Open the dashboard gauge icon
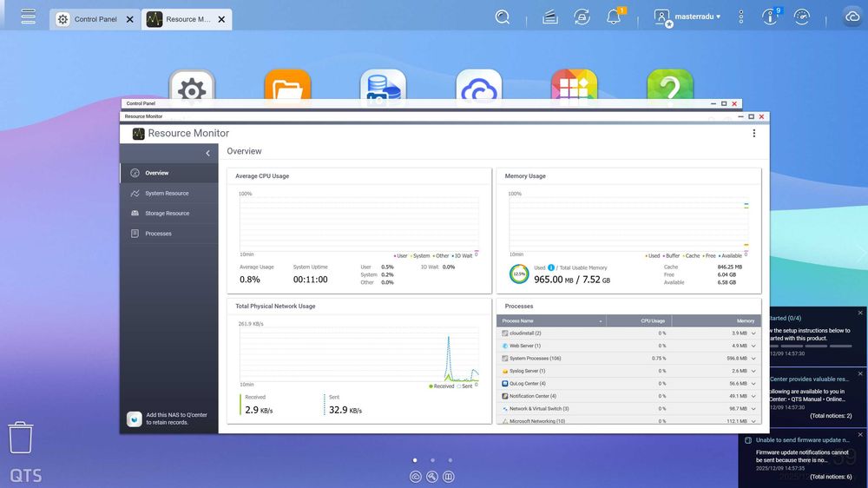 pyautogui.click(x=801, y=17)
